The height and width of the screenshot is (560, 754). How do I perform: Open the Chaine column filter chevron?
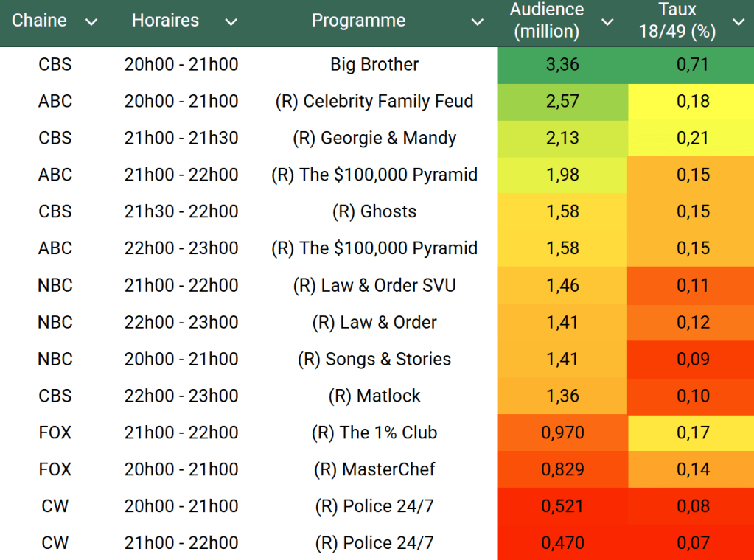tap(91, 22)
